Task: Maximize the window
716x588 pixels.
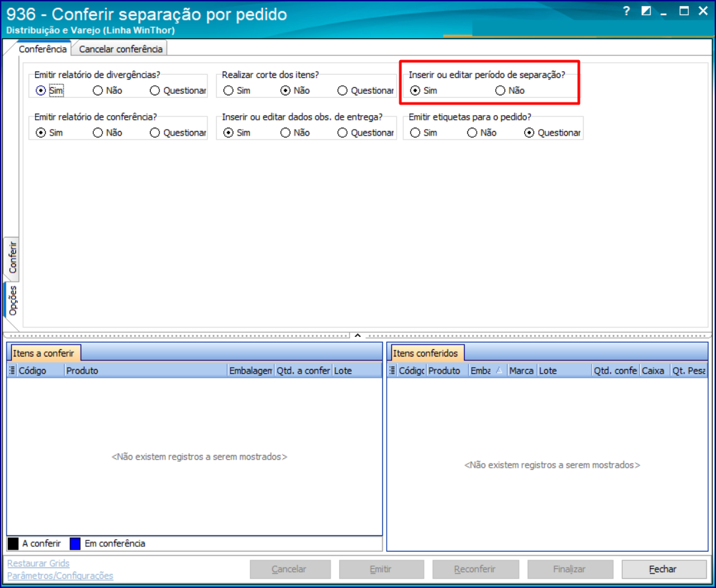Action: (684, 11)
